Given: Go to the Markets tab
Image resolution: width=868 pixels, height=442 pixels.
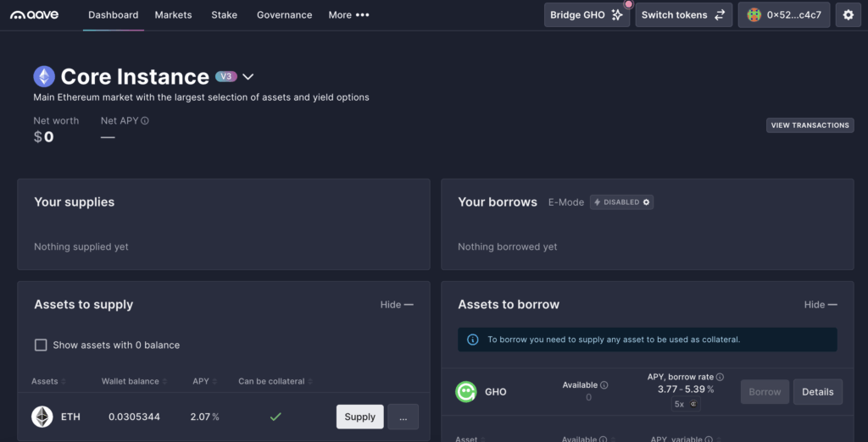Looking at the screenshot, I should tap(173, 15).
